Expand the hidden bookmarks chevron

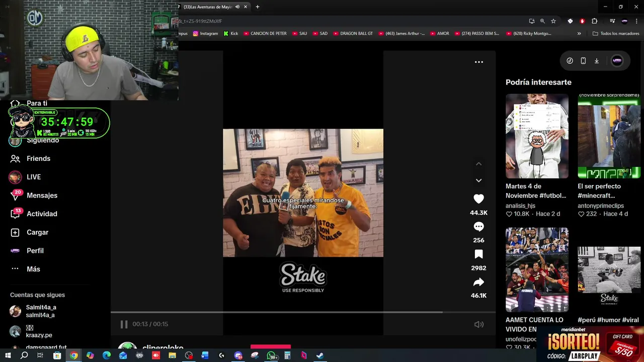(579, 34)
